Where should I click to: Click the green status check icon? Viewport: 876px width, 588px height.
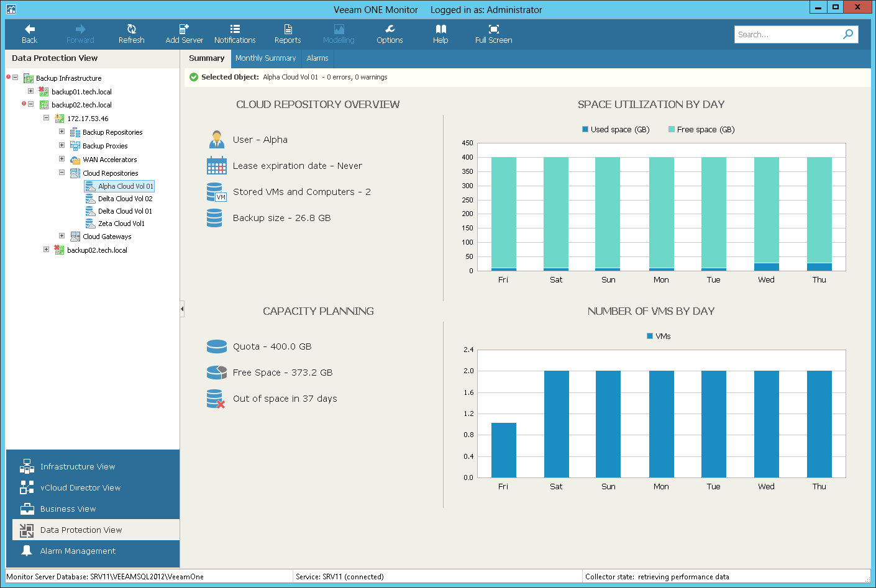point(194,77)
